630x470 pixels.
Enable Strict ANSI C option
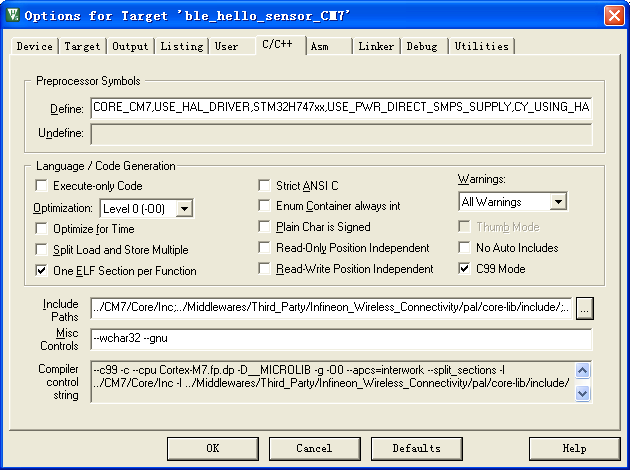265,186
